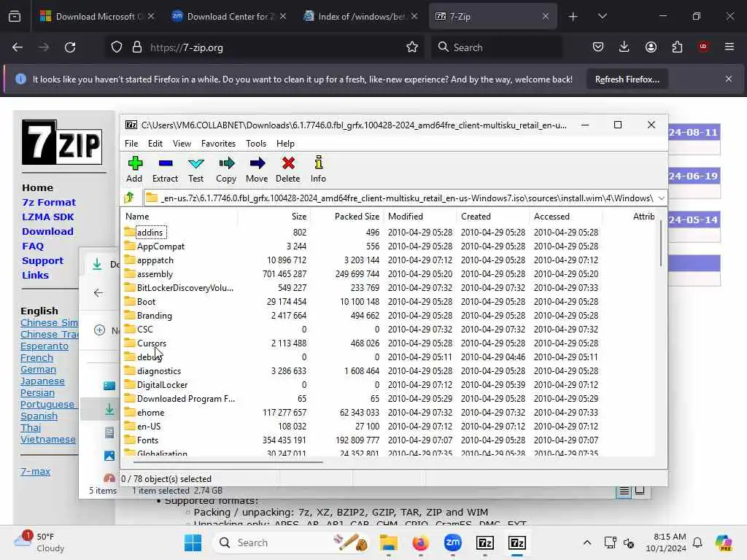Open Firefox from the taskbar
The width and height of the screenshot is (747, 560).
(421, 542)
